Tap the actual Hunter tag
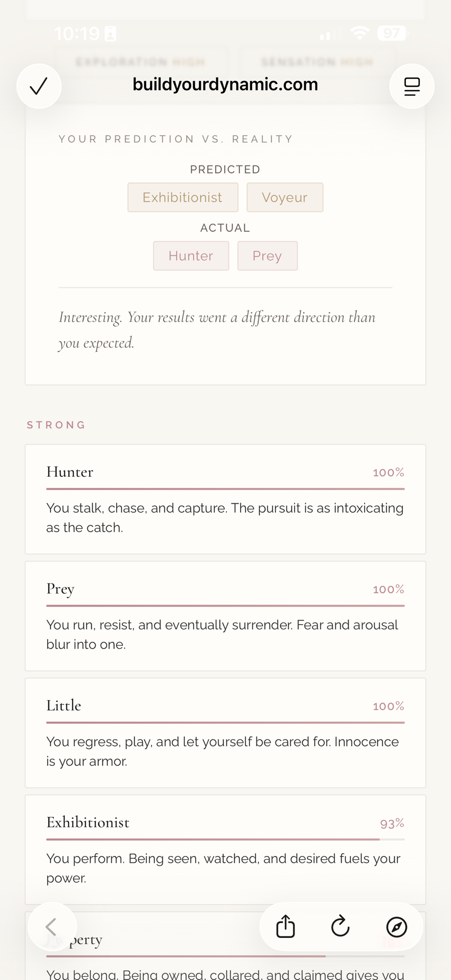This screenshot has width=451, height=980. (x=191, y=256)
